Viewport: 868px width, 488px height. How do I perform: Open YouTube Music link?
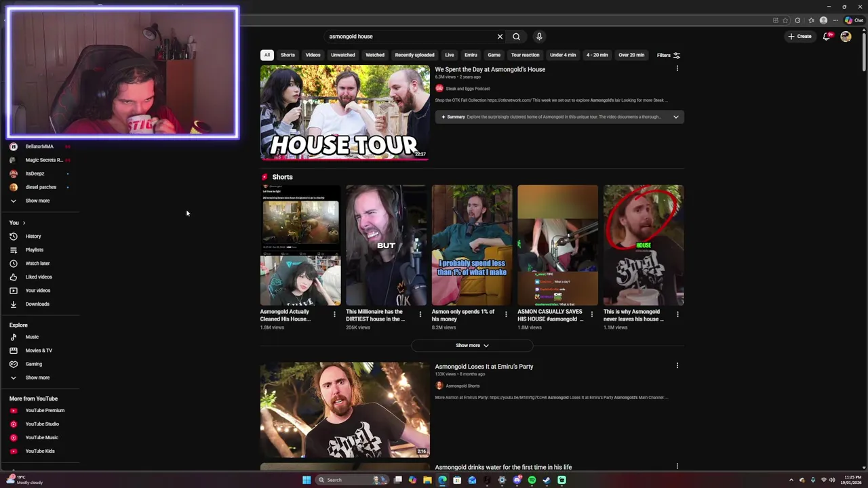41,438
